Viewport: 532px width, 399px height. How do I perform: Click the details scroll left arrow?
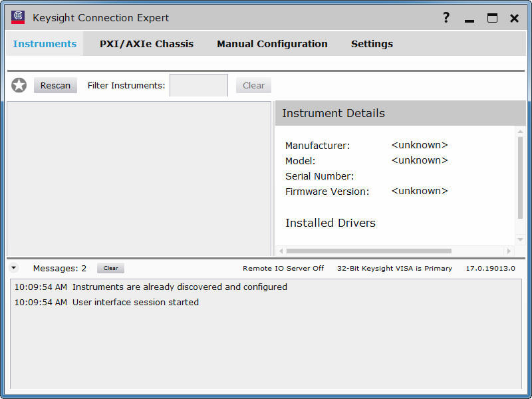[x=281, y=251]
